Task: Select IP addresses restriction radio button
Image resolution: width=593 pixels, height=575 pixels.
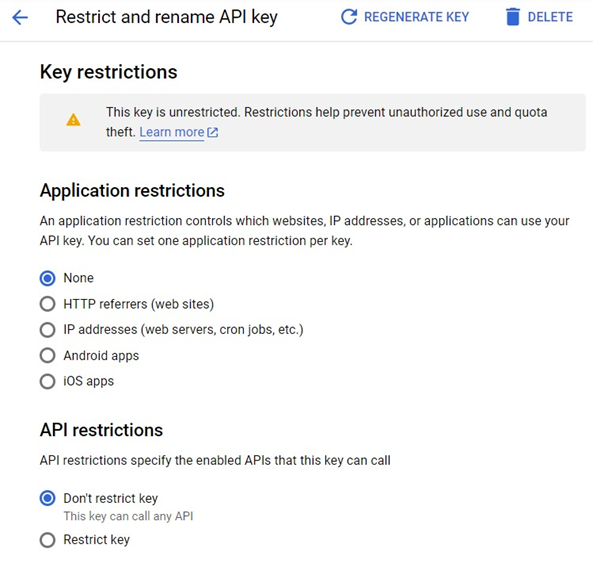Action: click(x=48, y=330)
